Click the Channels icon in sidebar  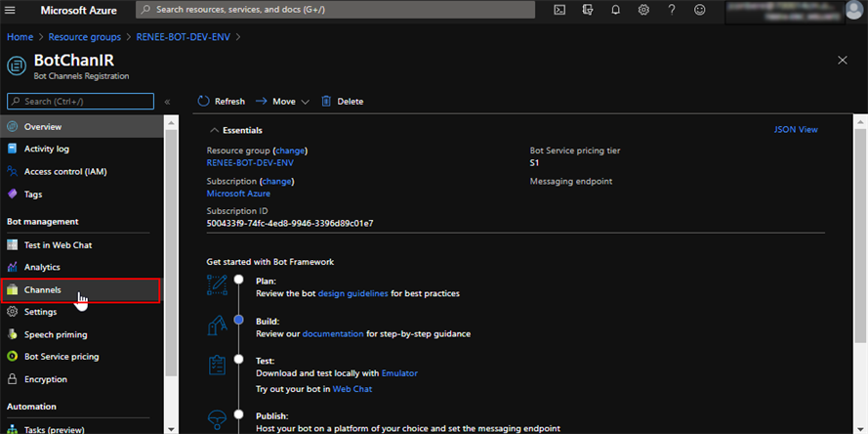12,290
